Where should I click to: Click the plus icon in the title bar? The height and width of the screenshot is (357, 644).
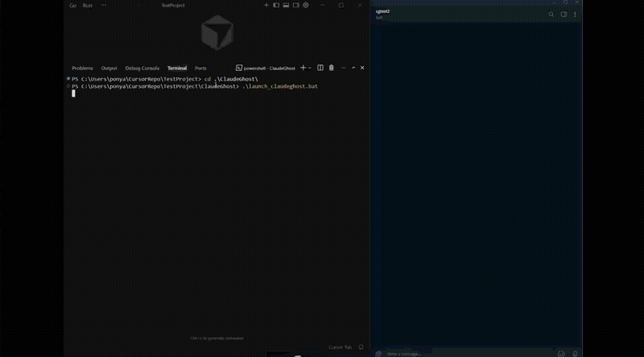(x=266, y=6)
